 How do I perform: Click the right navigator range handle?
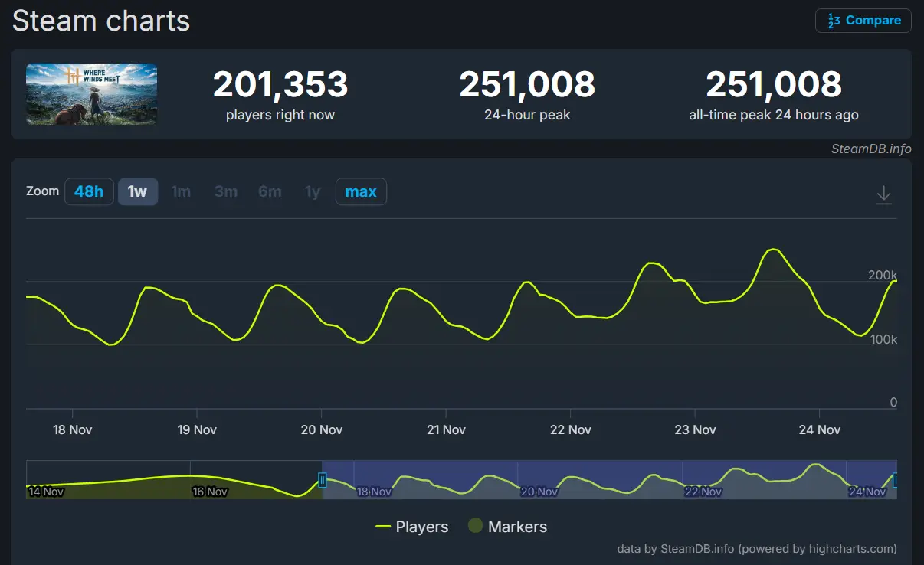(895, 480)
